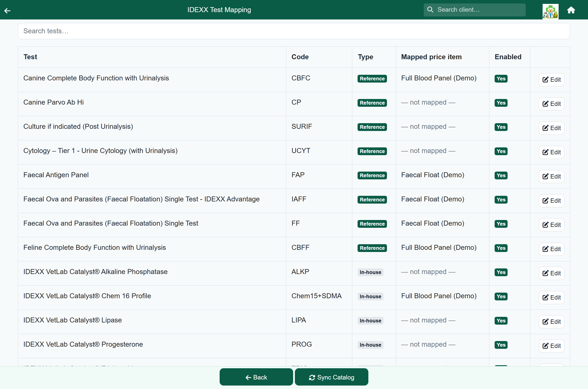This screenshot has width=588, height=389.
Task: Click the Yes badge for Culture if indicated
Action: (x=501, y=127)
